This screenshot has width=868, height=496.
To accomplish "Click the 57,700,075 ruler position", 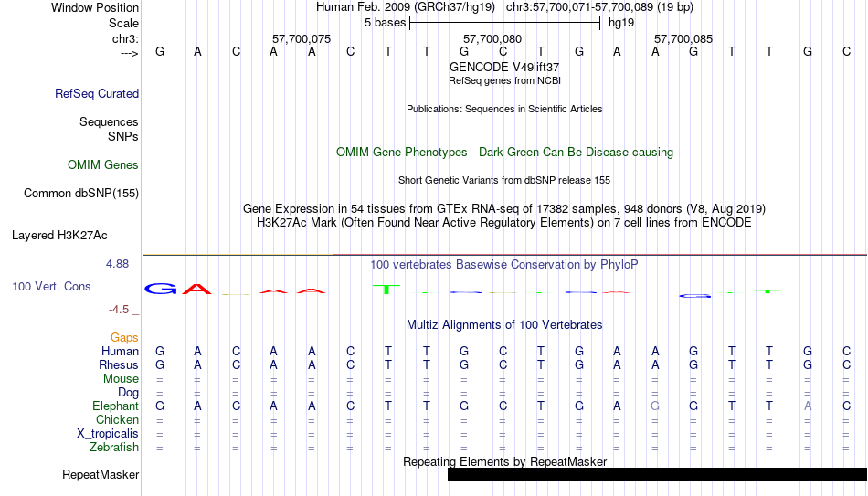I will 302,38.
